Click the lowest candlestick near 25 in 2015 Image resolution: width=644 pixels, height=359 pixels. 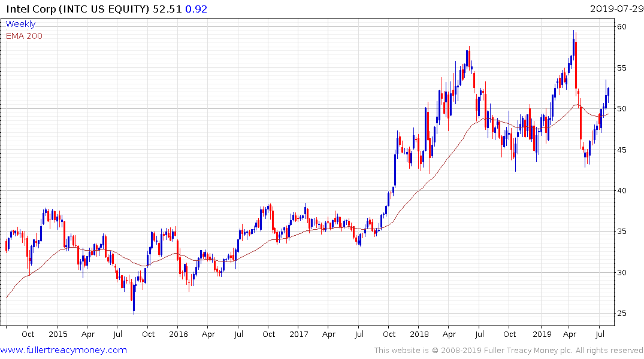pyautogui.click(x=134, y=299)
